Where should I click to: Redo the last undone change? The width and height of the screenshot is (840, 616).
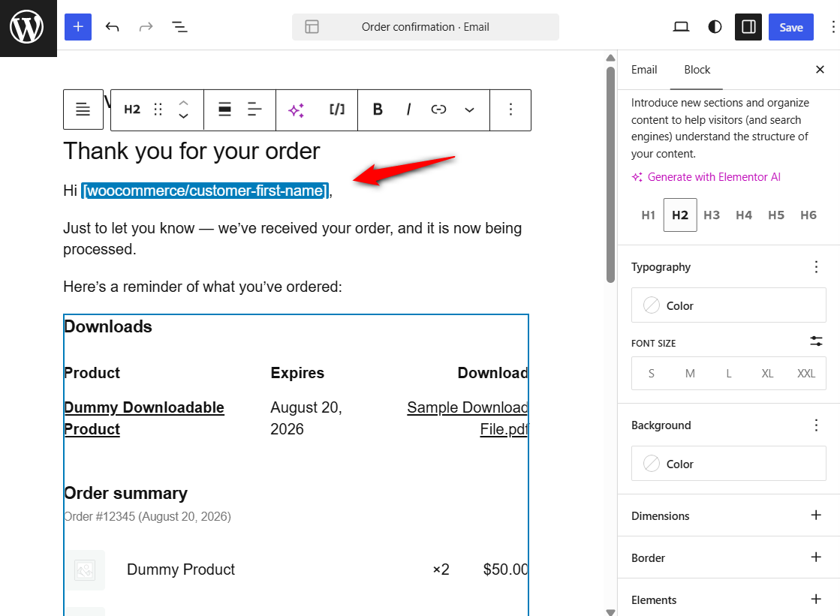point(146,27)
